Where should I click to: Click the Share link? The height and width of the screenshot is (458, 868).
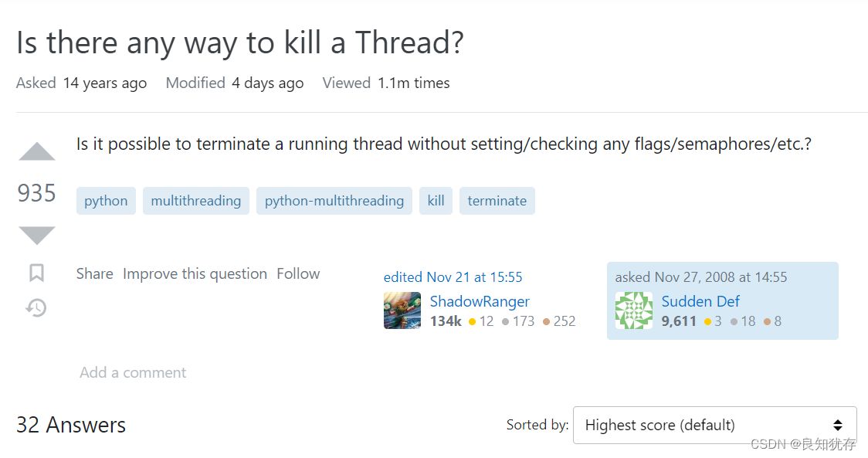(94, 273)
